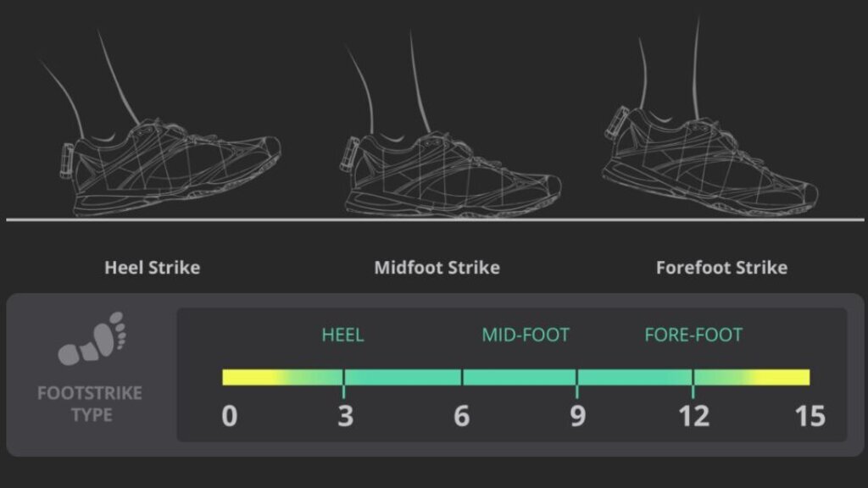Click the sensor pod on heel-strike shoe
868x488 pixels.
pos(67,159)
